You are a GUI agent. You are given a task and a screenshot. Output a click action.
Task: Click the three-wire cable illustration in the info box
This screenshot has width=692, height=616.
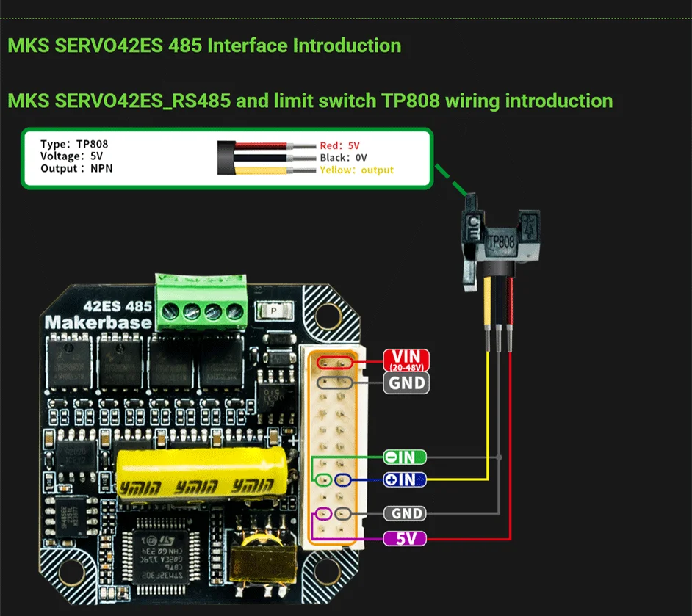click(x=267, y=158)
